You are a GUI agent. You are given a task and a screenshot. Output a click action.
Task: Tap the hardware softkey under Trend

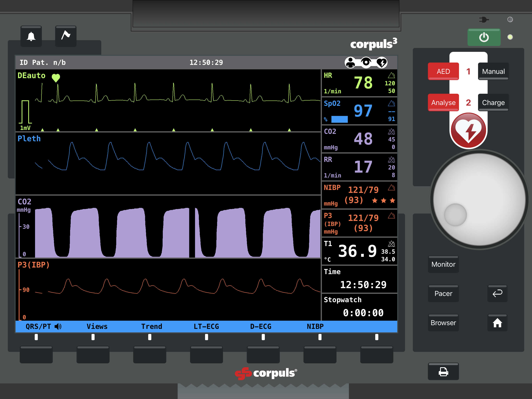[150, 354]
